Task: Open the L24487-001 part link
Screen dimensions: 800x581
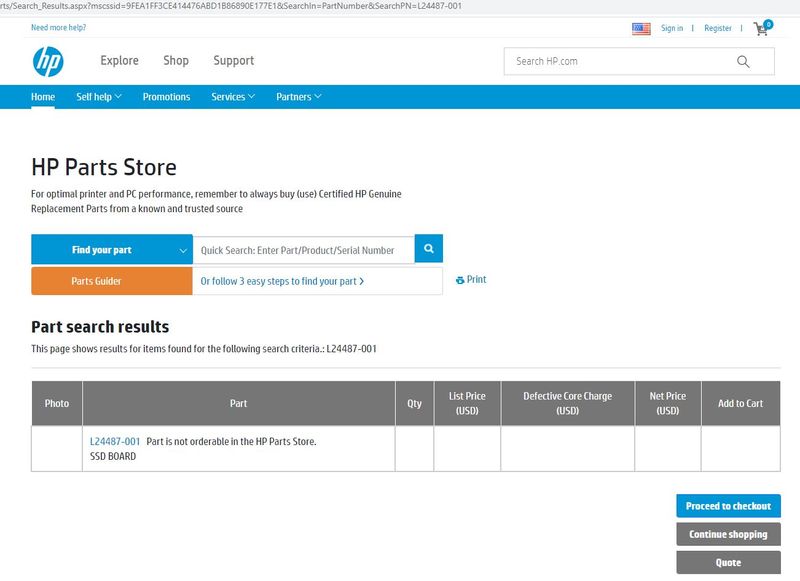Action: click(115, 441)
